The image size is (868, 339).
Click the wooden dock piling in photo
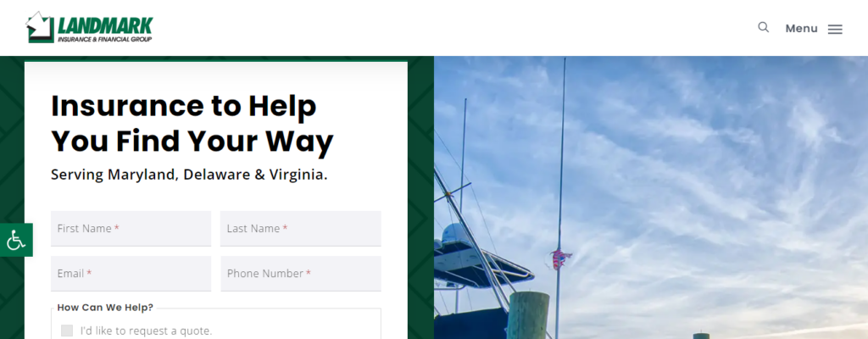(528, 315)
